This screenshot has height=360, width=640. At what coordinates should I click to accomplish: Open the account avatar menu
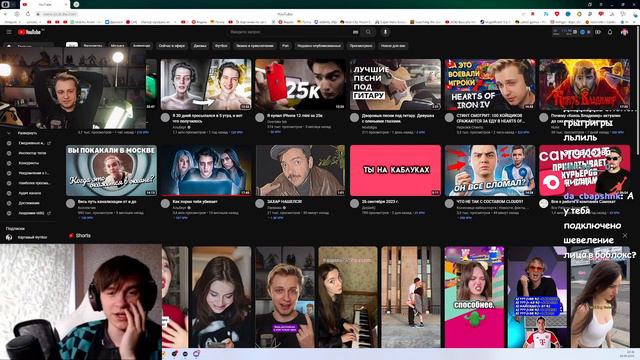(x=624, y=32)
